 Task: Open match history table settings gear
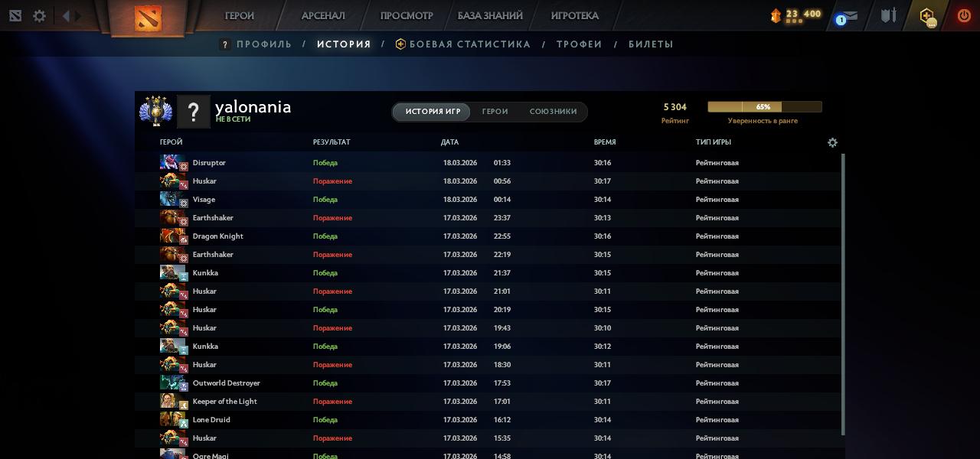coord(832,142)
